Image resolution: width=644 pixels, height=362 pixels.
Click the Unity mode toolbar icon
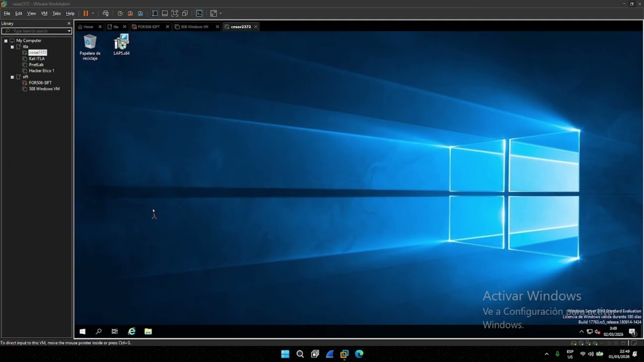click(185, 14)
